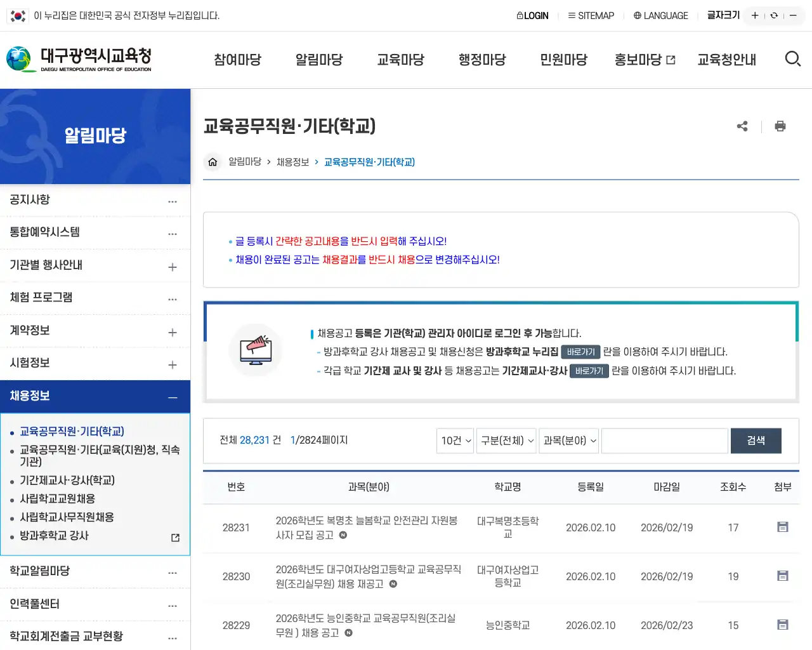Viewport: 812px width, 650px height.
Task: Open the attachment for the 능인중학교 posting
Action: tap(782, 625)
